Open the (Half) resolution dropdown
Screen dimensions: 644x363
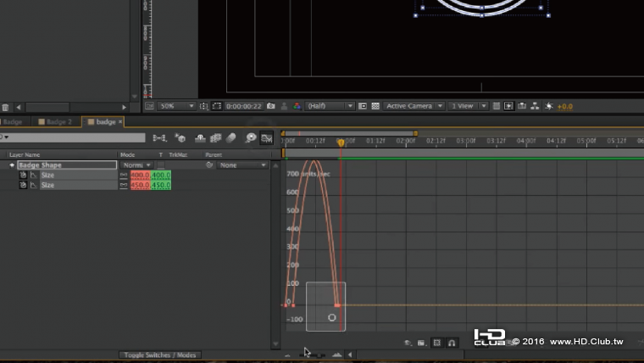[x=330, y=106]
